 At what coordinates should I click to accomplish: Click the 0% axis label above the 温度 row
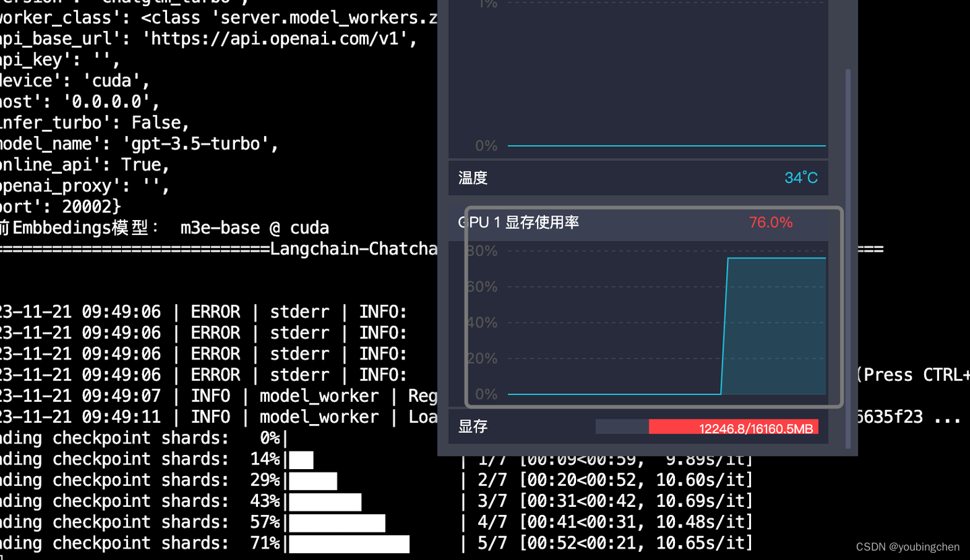pyautogui.click(x=486, y=145)
